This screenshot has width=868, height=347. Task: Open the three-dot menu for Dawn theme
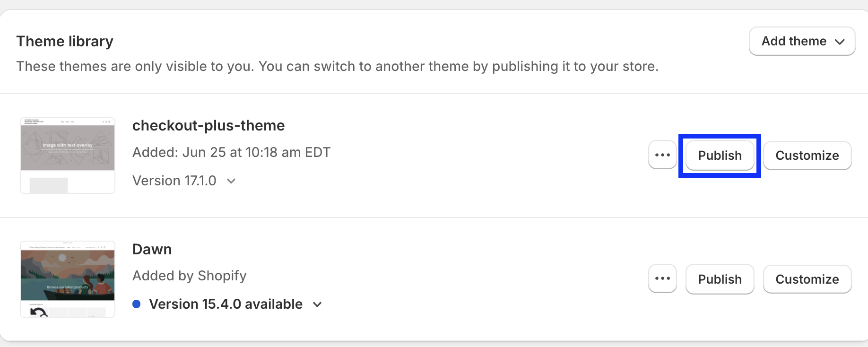click(662, 279)
